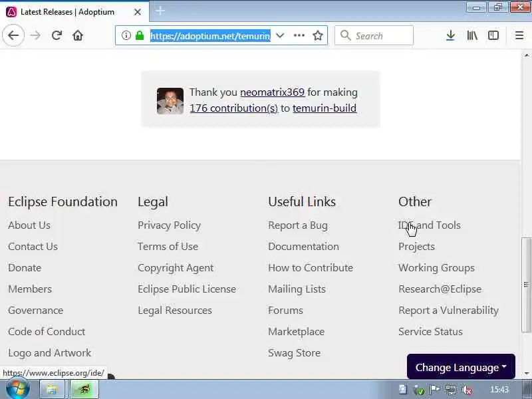
Task: Open Windows Explorer from taskbar
Action: coord(52,390)
